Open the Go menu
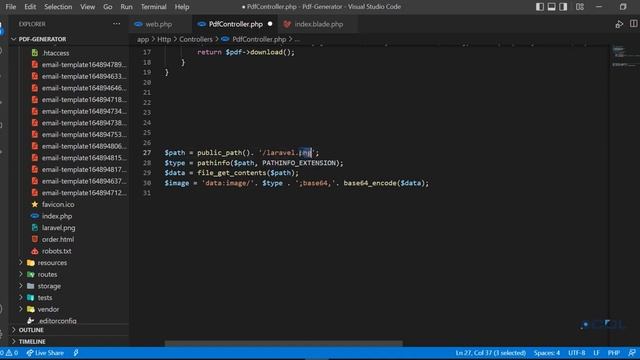This screenshot has height=360, width=640. point(107,7)
